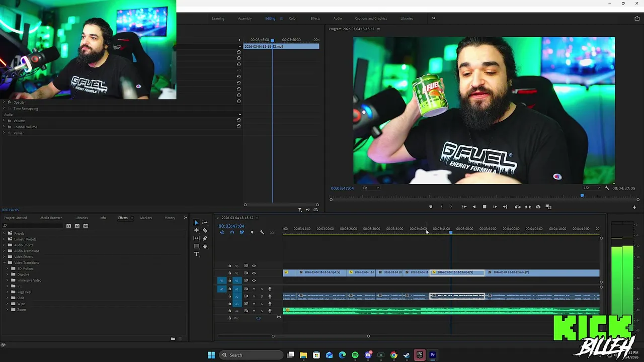This screenshot has height=362, width=644.
Task: Select the Rectangle tool
Action: (x=196, y=246)
